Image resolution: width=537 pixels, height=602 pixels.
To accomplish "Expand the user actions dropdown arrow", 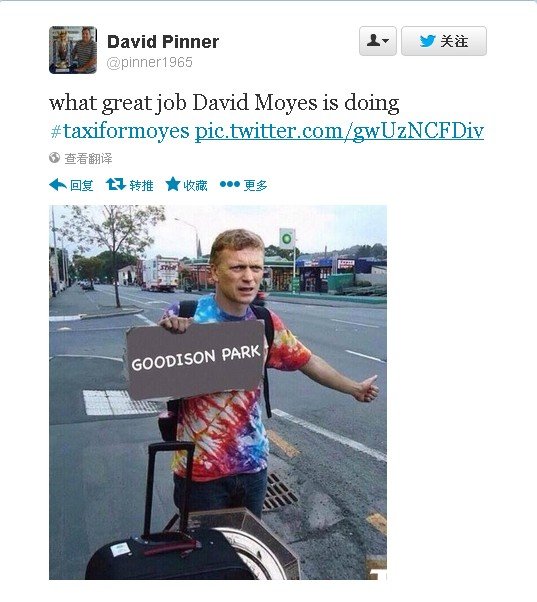I will [386, 41].
